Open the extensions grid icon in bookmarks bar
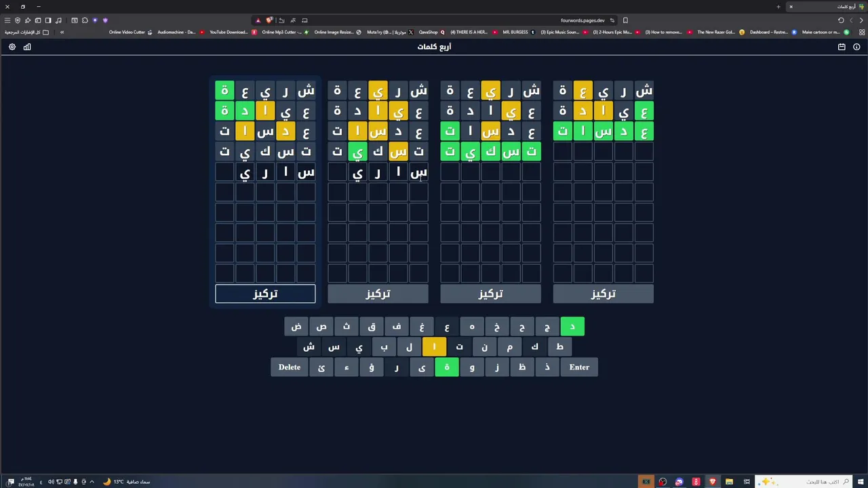This screenshot has width=868, height=488. (x=862, y=32)
